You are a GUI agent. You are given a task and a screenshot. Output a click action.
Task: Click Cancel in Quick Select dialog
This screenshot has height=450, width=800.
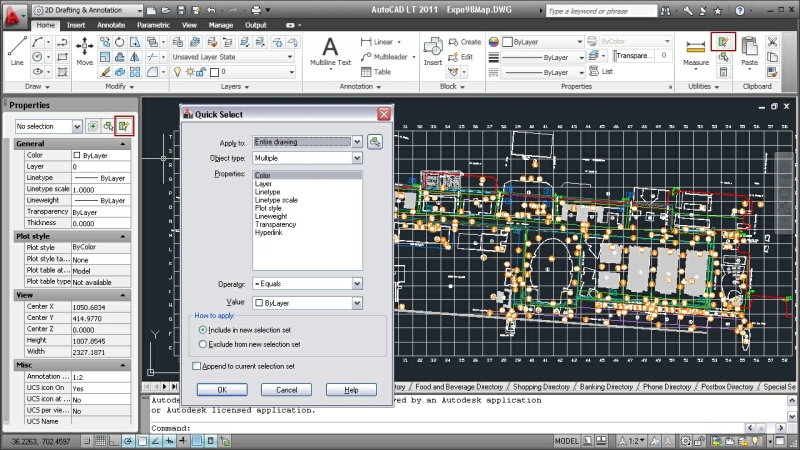[287, 390]
